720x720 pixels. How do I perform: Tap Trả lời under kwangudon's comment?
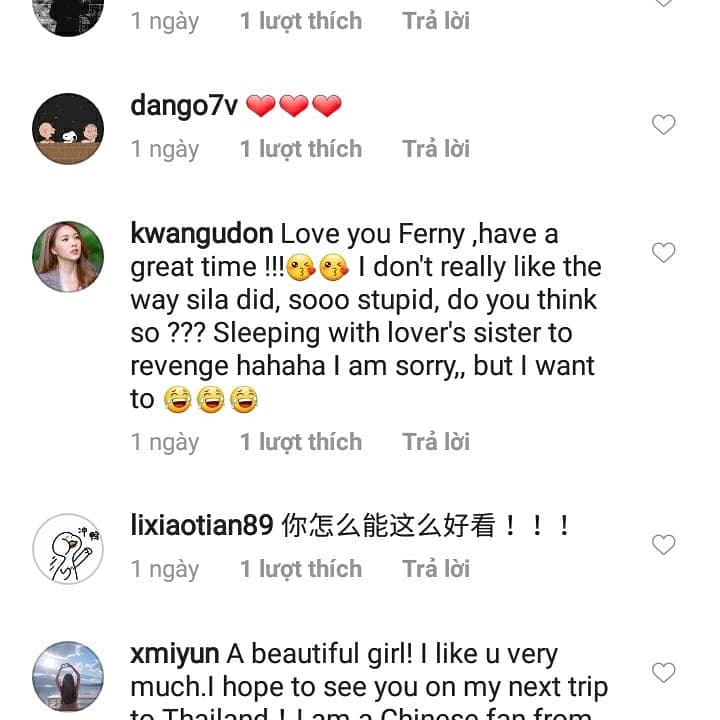pos(436,442)
